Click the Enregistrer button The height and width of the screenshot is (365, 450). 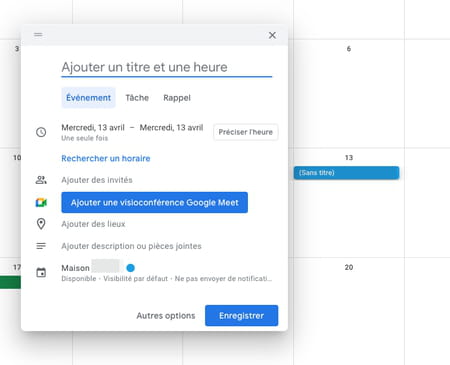pyautogui.click(x=242, y=315)
